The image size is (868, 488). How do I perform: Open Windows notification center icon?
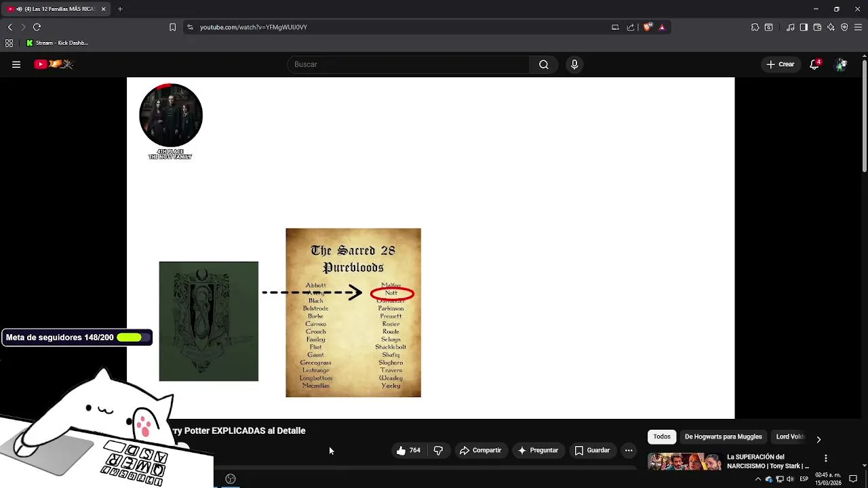click(x=853, y=479)
